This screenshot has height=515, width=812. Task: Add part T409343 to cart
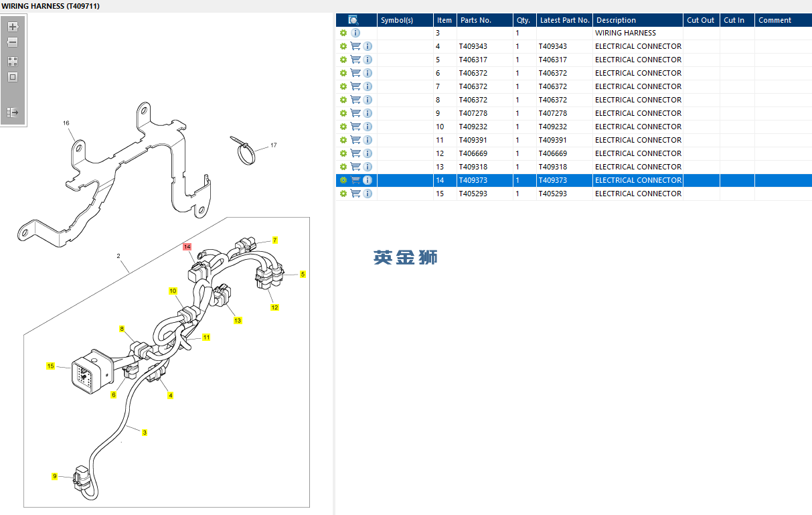(355, 46)
